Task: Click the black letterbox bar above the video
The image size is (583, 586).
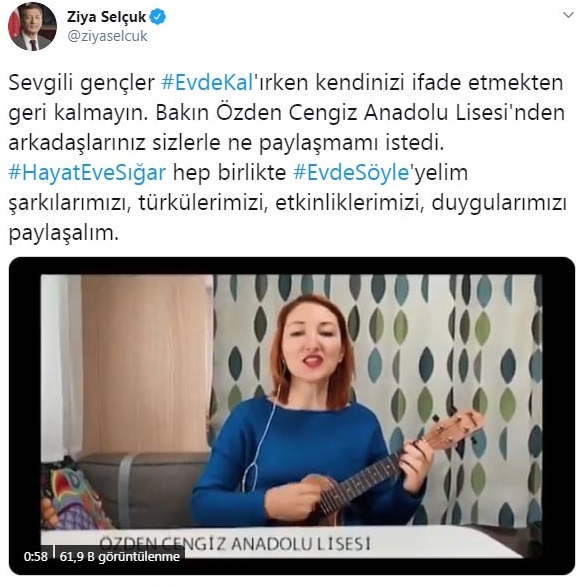Action: click(x=292, y=266)
